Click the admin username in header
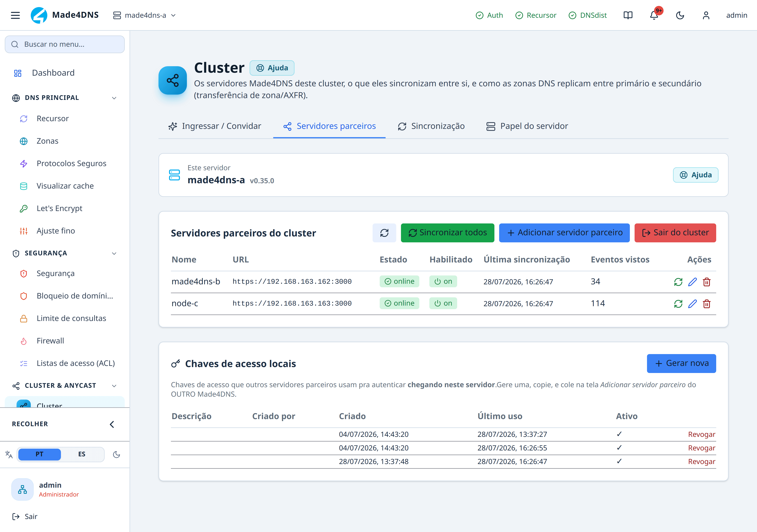 click(736, 15)
